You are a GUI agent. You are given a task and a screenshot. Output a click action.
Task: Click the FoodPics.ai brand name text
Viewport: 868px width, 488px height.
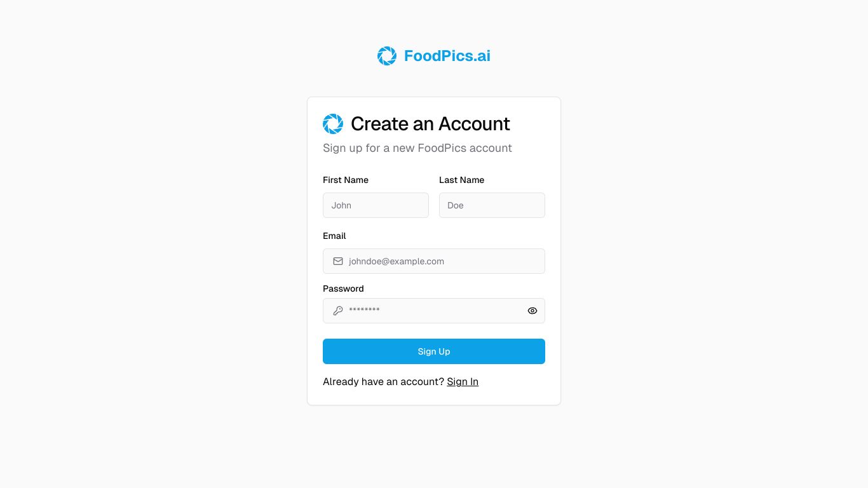[447, 56]
